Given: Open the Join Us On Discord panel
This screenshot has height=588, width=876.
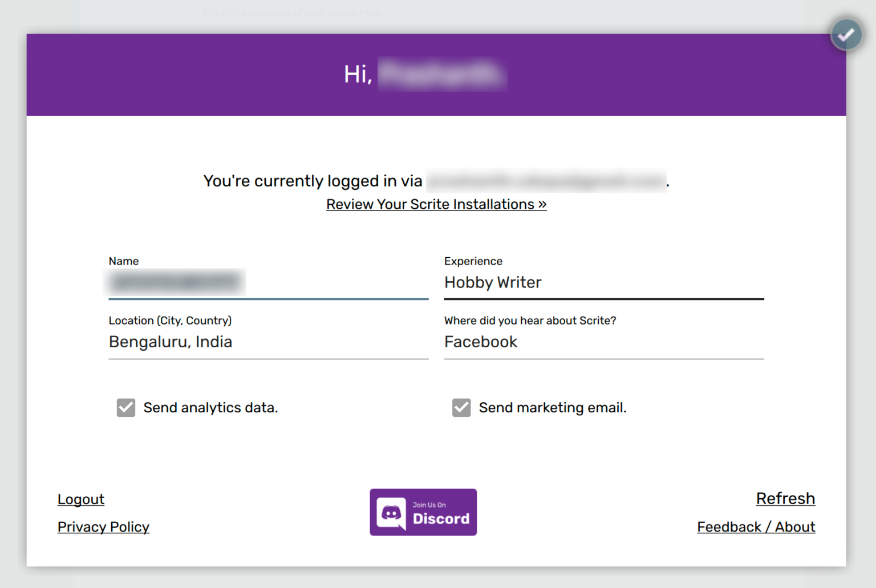Looking at the screenshot, I should tap(423, 512).
